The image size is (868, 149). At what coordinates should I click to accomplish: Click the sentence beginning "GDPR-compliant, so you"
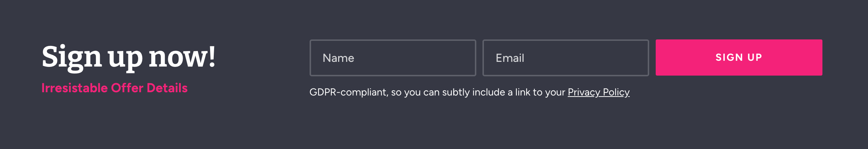(x=438, y=92)
